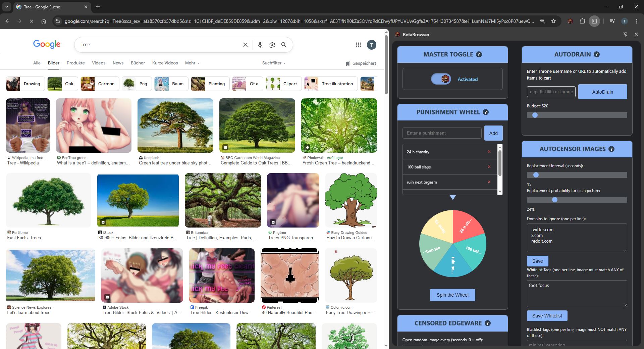Click the Spin the Wheel button
The width and height of the screenshot is (644, 349).
(452, 295)
